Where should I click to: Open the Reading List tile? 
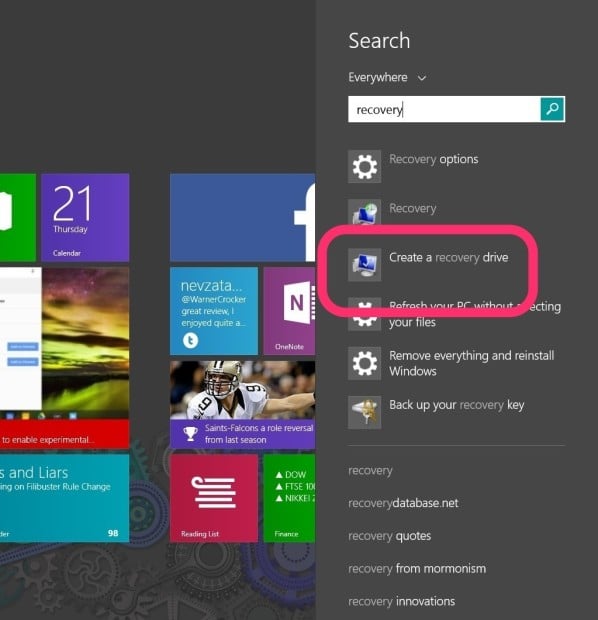[x=214, y=498]
